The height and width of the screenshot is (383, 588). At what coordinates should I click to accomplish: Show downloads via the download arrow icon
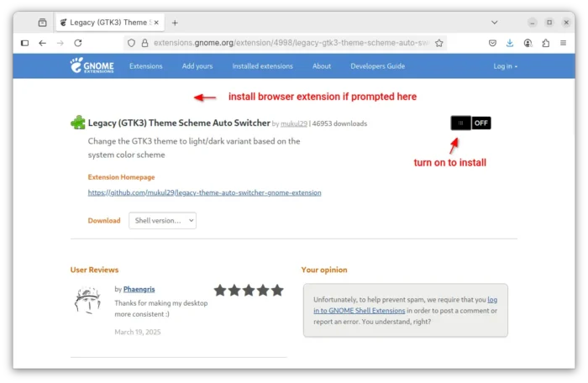pos(510,43)
